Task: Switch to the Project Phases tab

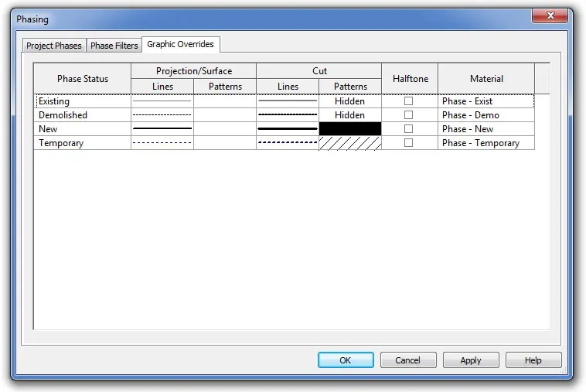Action: point(54,46)
